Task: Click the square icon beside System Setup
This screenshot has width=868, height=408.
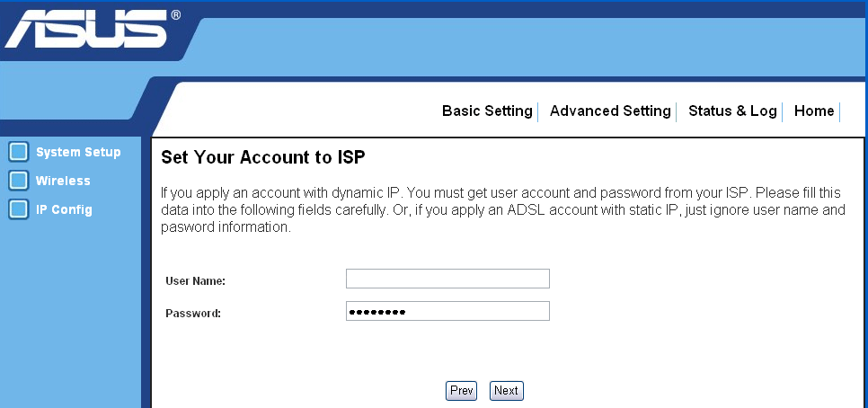Action: coord(18,152)
